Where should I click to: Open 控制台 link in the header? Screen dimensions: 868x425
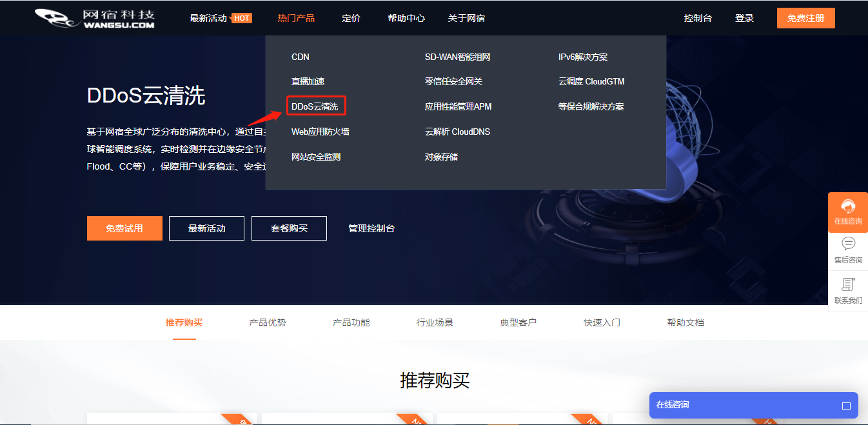coord(698,18)
